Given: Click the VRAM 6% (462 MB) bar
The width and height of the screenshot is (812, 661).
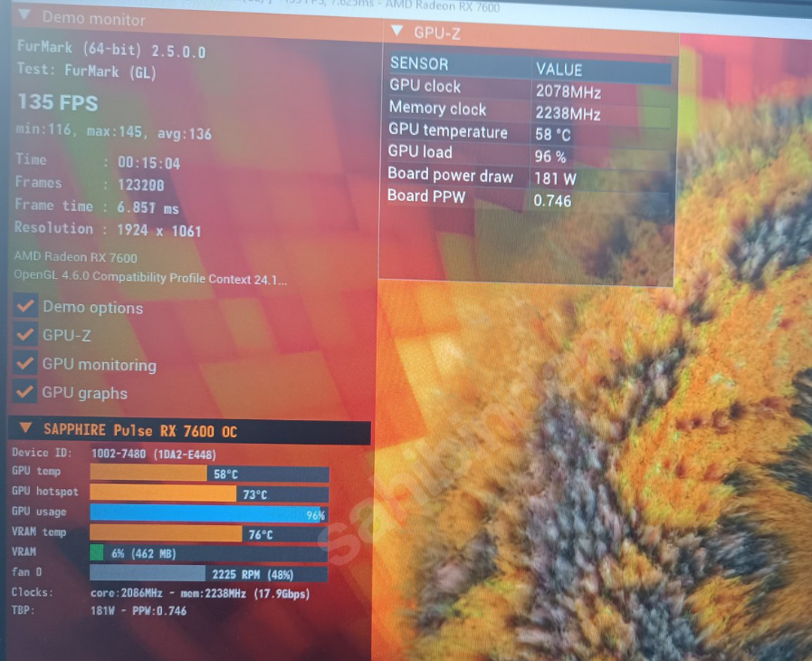Looking at the screenshot, I should coord(209,553).
